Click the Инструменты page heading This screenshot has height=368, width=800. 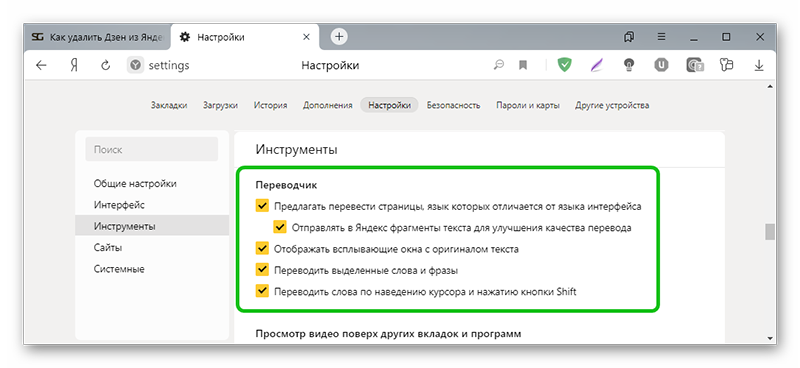click(x=296, y=150)
